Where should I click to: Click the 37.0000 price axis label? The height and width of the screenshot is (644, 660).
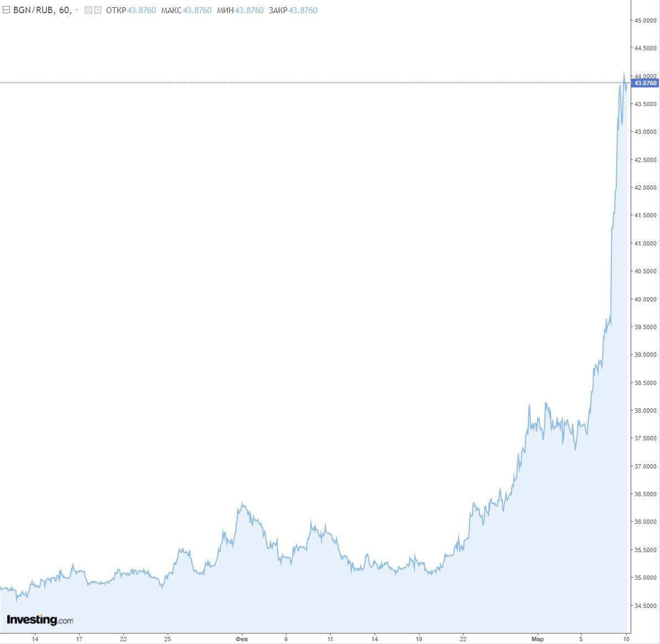[645, 466]
